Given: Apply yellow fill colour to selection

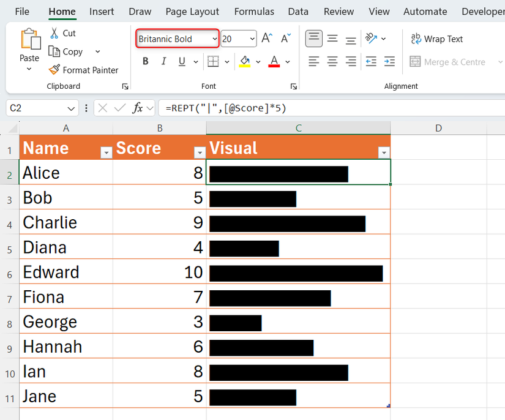Looking at the screenshot, I should point(244,61).
